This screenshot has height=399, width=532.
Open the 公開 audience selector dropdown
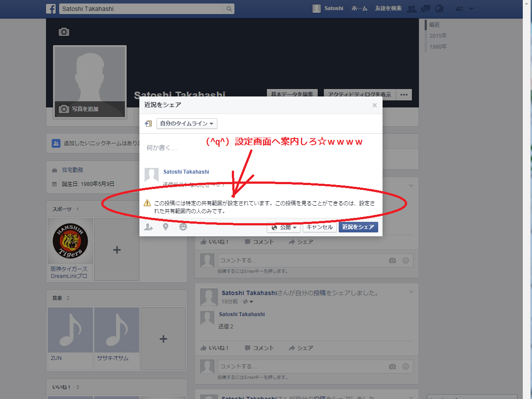tap(284, 227)
